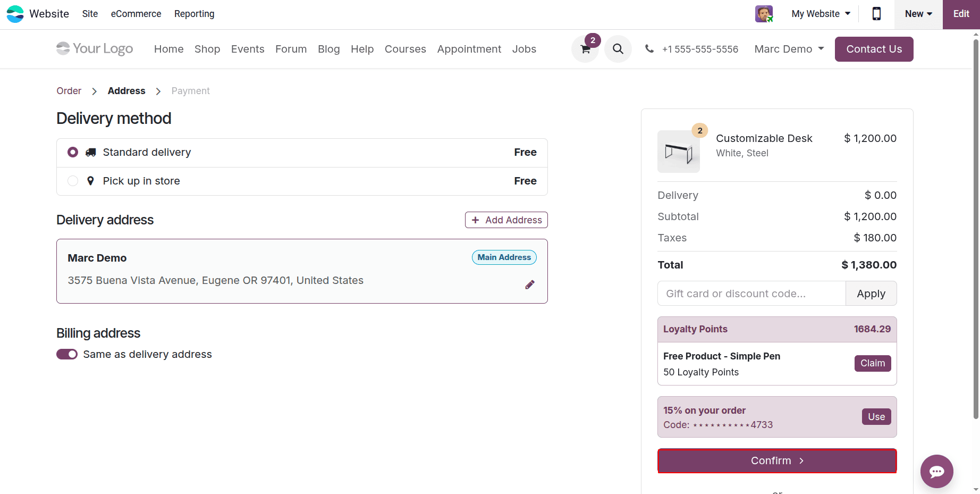Toggle mobile preview phone icon
The image size is (980, 494).
point(876,14)
